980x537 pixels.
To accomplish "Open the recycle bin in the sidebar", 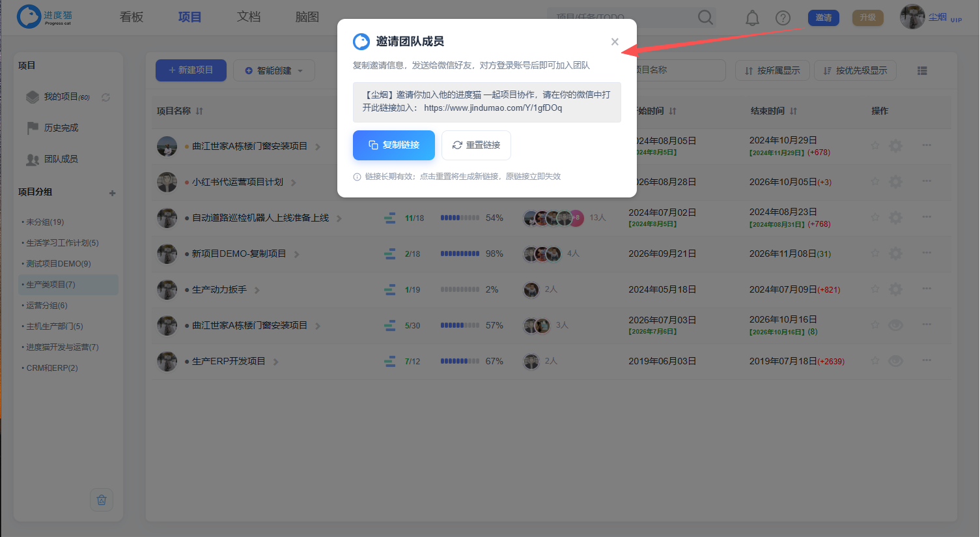I will click(x=102, y=500).
